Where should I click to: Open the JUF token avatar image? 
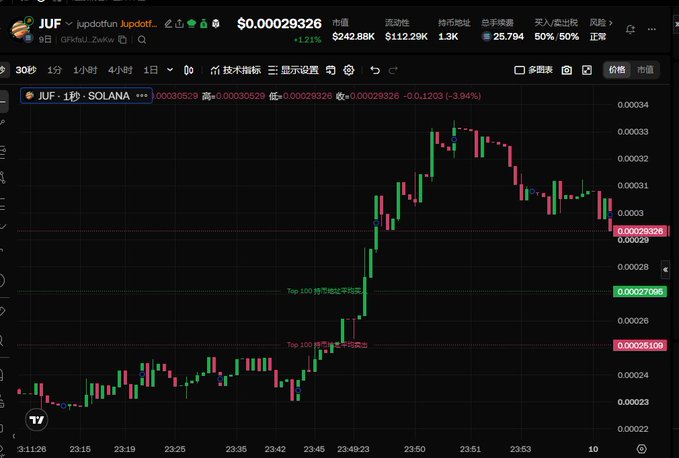pyautogui.click(x=21, y=29)
